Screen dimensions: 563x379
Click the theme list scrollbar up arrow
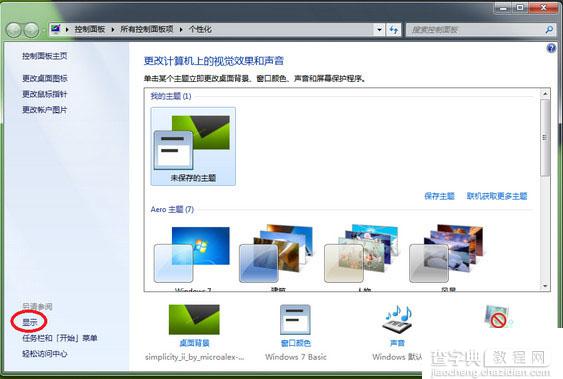click(x=545, y=94)
